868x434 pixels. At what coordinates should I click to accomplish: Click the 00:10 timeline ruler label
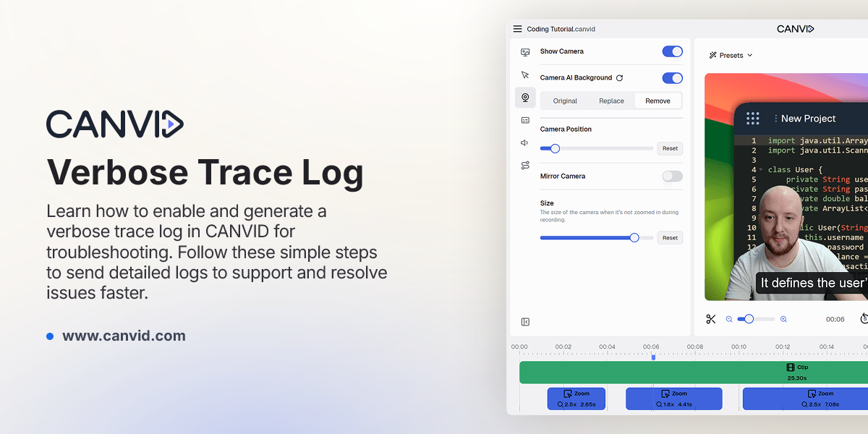[739, 346]
